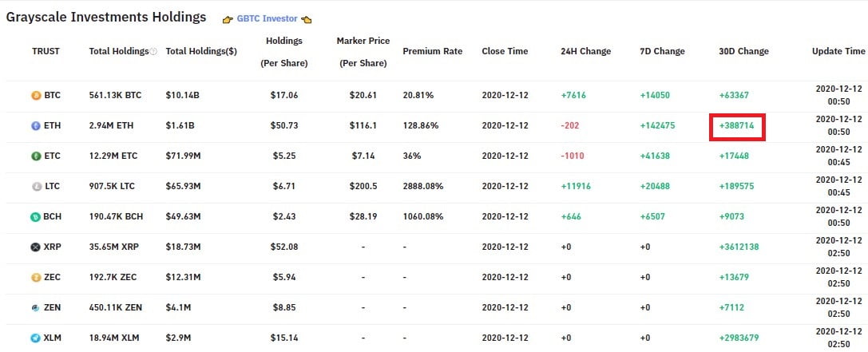Click the LTC coin icon
868x352 pixels.
[36, 187]
